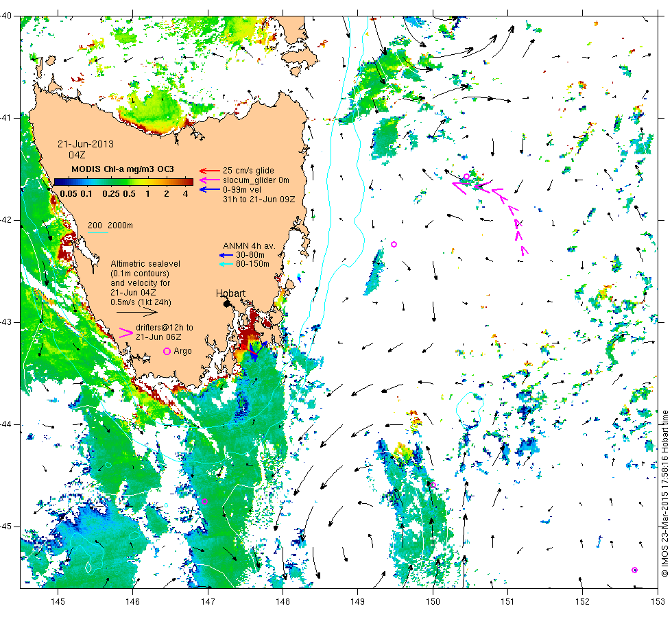Click the '200 2000m' depth contour label
The image size is (672, 617).
(110, 226)
